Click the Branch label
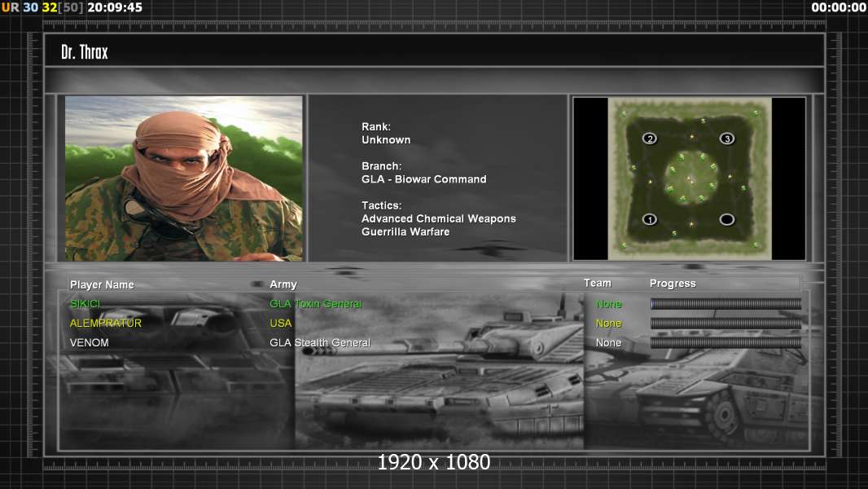Viewport: 868px width, 489px height. (x=381, y=166)
